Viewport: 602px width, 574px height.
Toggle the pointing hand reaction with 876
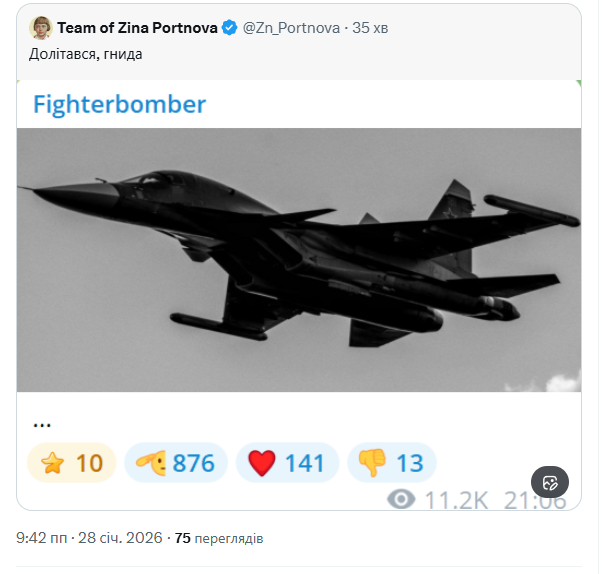pyautogui.click(x=177, y=463)
